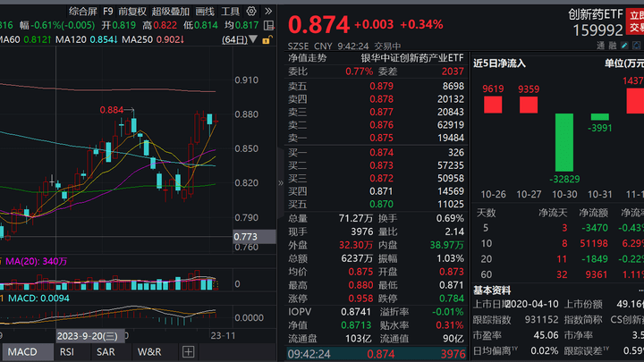Toggle the chart layout panel icon

tap(269, 25)
